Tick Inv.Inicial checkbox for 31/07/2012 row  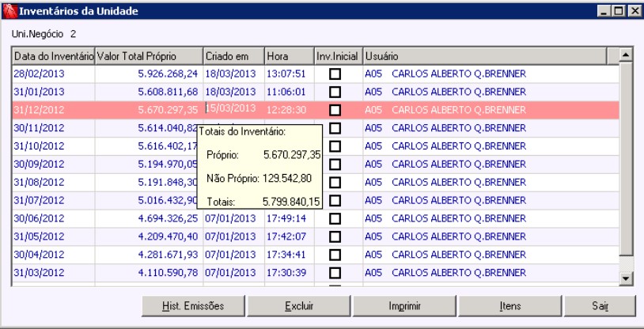coord(335,200)
